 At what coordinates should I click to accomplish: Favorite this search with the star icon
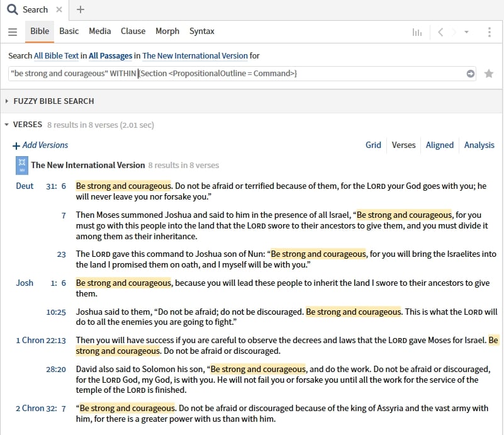(488, 74)
